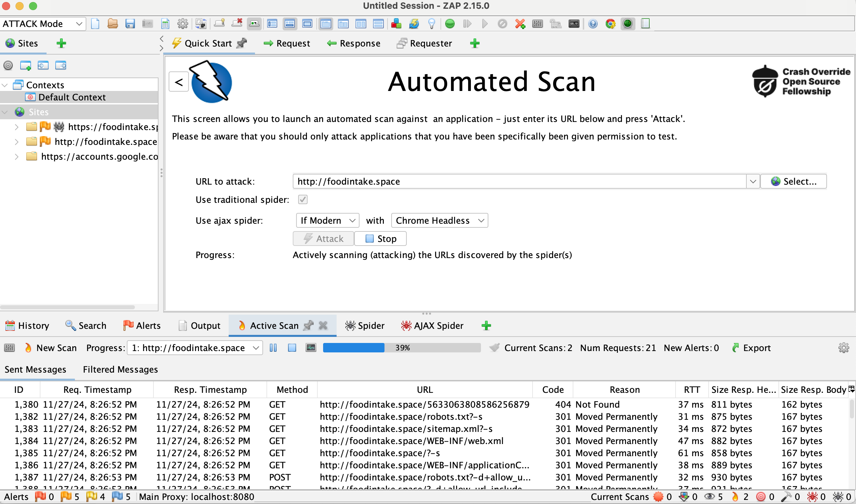
Task: Open the ATTACK Mode dropdown
Action: tap(42, 24)
